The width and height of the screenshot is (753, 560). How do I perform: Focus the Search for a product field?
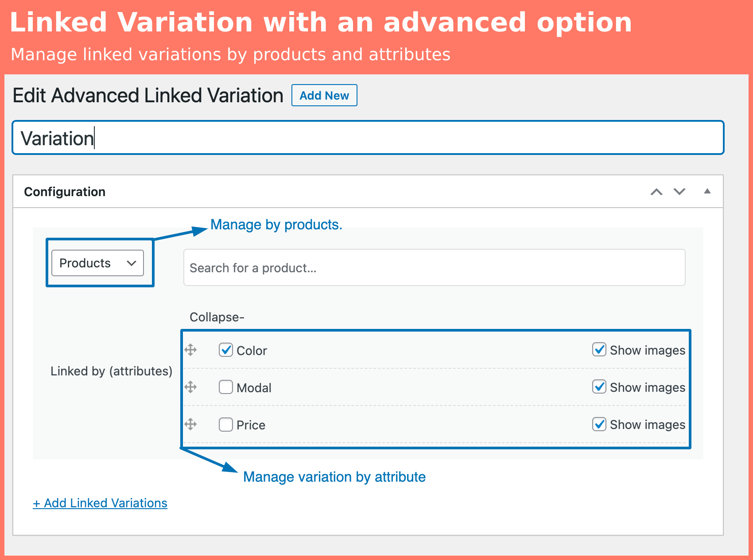point(434,267)
